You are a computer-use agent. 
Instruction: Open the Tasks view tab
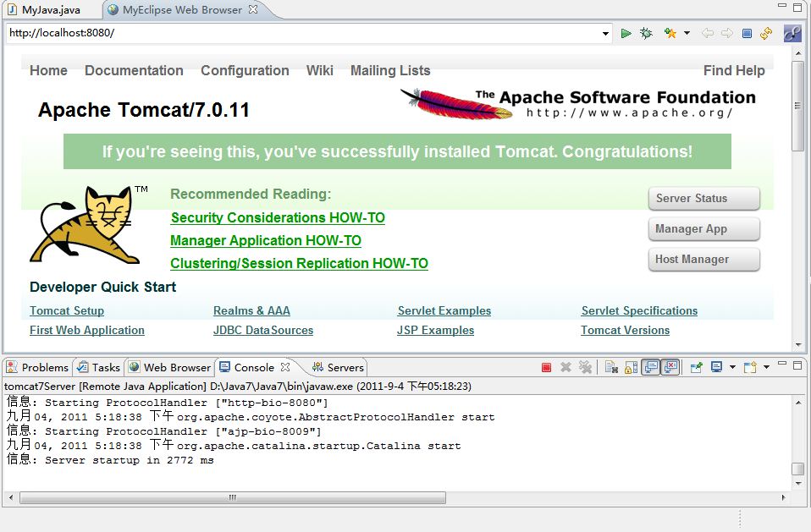(x=99, y=367)
